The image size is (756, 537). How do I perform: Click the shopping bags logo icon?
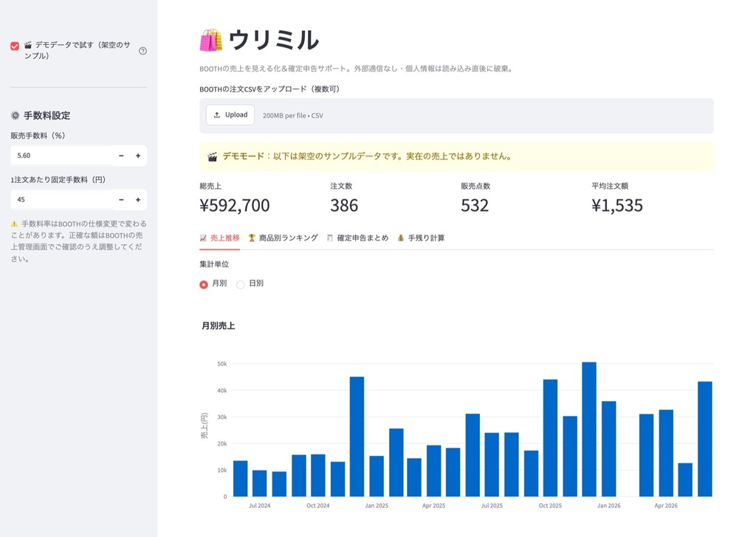(211, 40)
